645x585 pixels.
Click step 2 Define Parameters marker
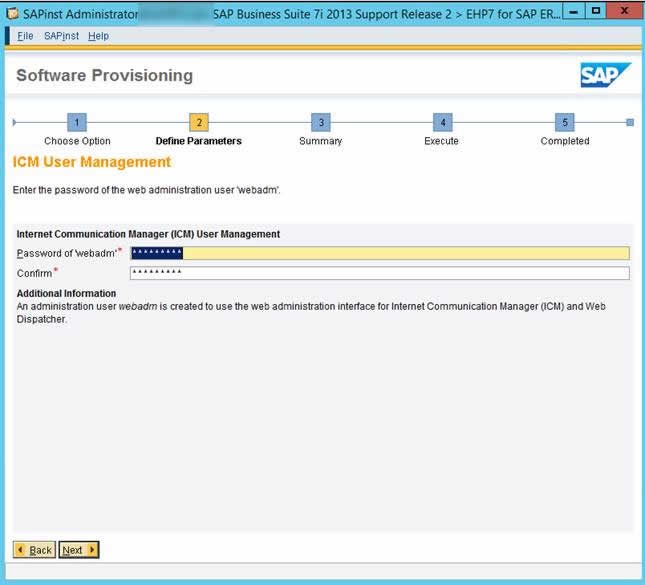point(199,122)
